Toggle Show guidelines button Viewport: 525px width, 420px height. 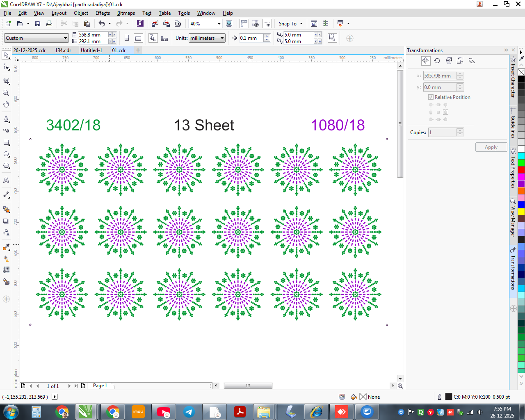[267, 24]
